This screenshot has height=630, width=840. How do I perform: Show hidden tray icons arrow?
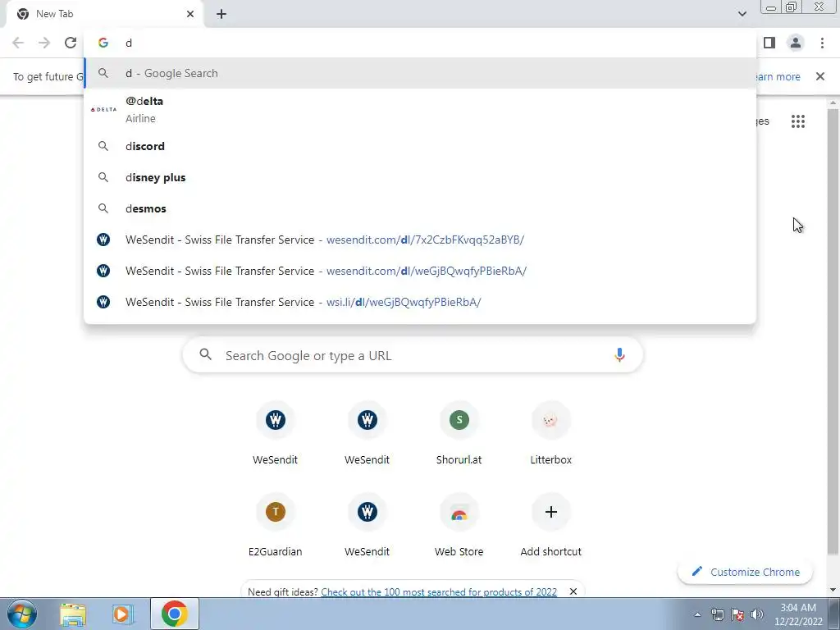point(697,614)
